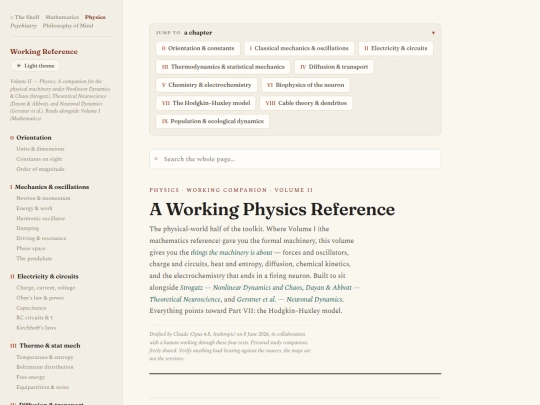Go to Energy & work
The image size is (540, 405).
click(34, 208)
